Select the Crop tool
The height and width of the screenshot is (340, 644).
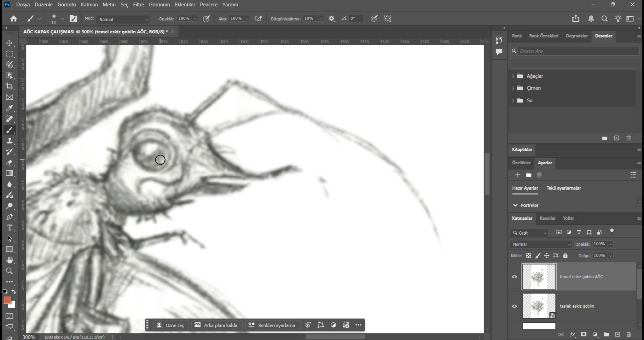[9, 86]
